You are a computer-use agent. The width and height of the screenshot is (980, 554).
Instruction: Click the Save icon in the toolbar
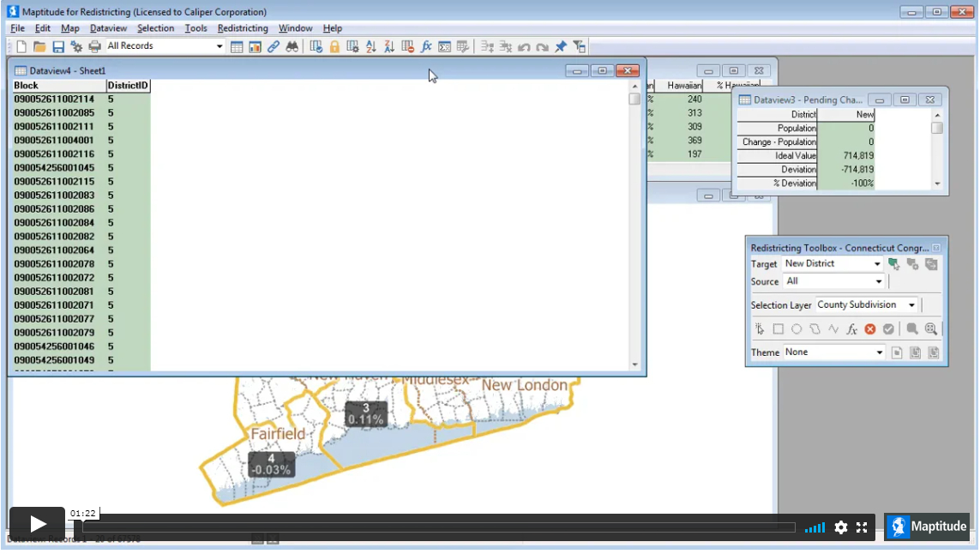pos(58,46)
